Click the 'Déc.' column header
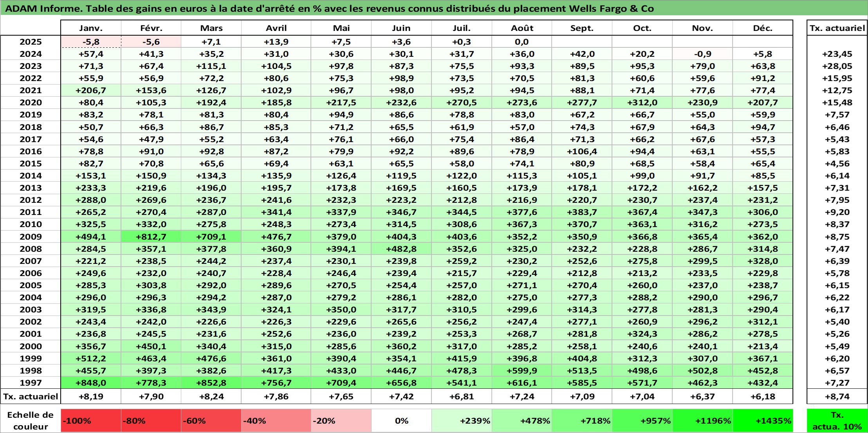 pyautogui.click(x=763, y=28)
